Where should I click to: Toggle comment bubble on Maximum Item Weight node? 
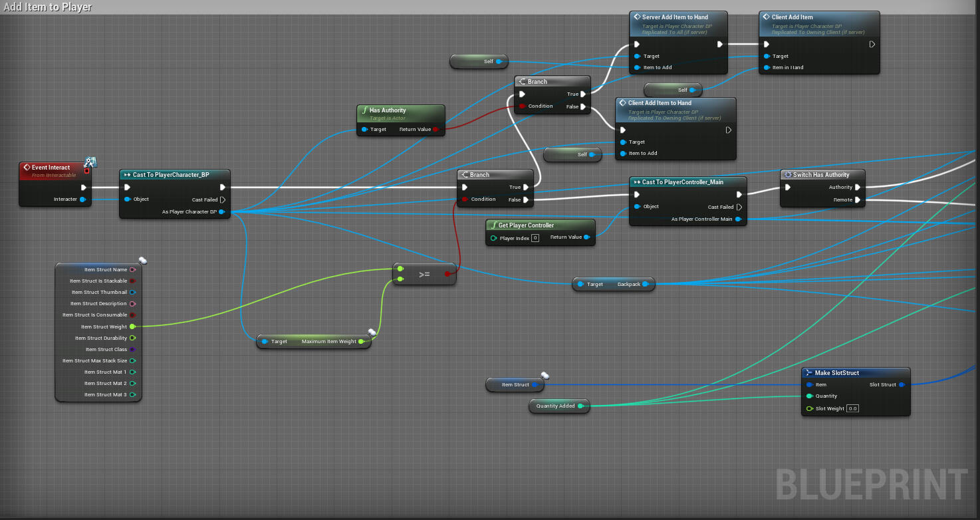[x=372, y=332]
